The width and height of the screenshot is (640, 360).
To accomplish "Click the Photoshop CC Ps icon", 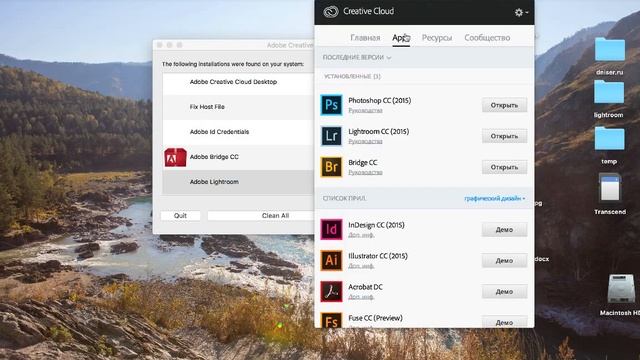I will point(331,105).
